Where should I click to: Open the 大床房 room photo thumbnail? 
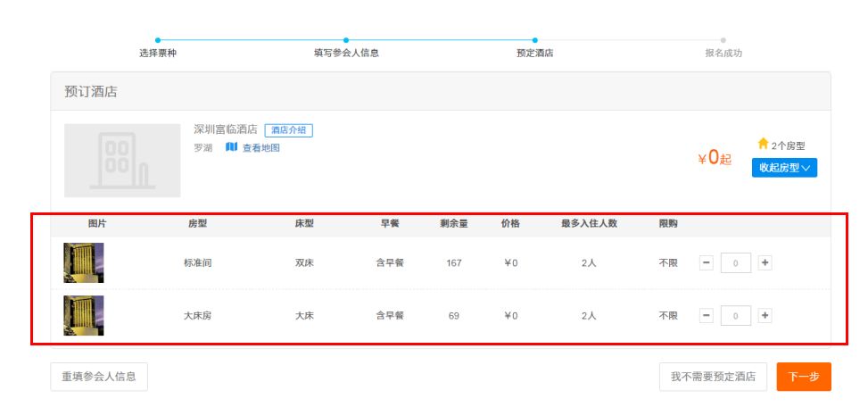pos(84,315)
